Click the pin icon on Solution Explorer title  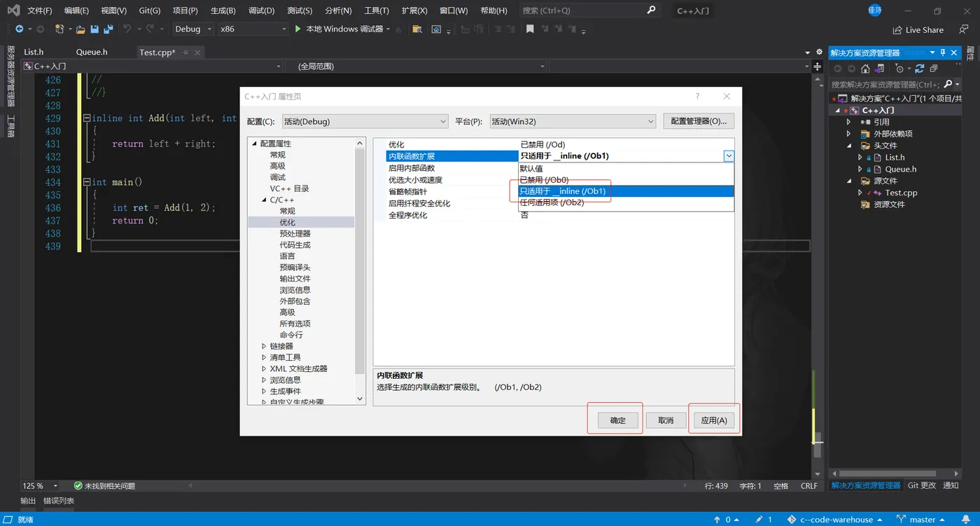[x=943, y=53]
